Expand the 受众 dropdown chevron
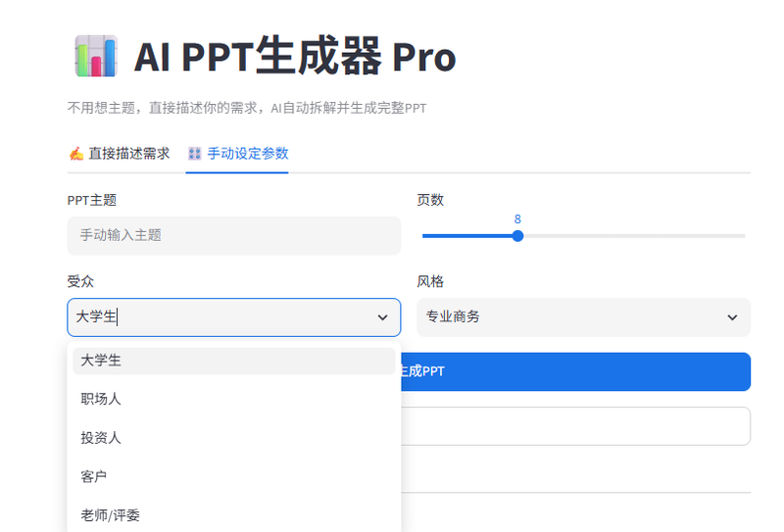This screenshot has height=532, width=784. point(382,317)
